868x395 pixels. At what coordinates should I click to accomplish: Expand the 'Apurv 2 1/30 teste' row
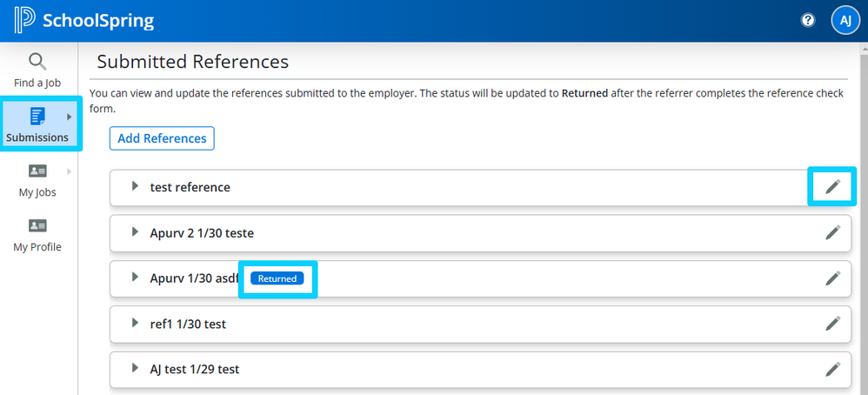[x=135, y=232]
